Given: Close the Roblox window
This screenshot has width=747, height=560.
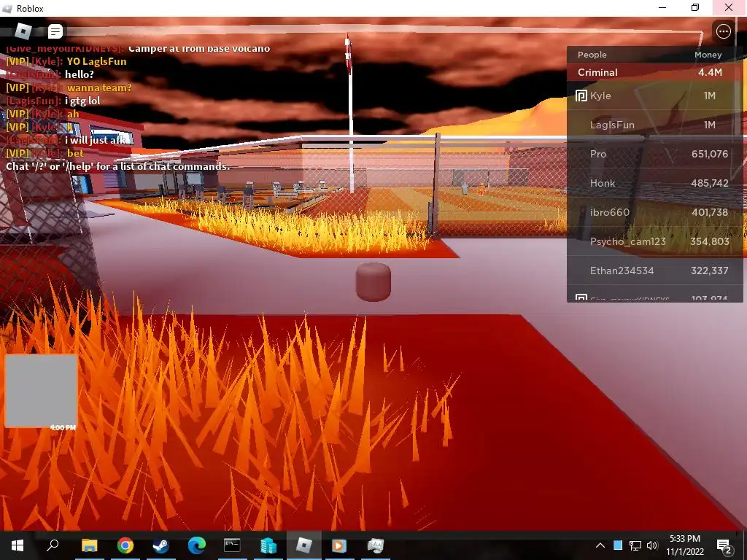Looking at the screenshot, I should coord(729,7).
